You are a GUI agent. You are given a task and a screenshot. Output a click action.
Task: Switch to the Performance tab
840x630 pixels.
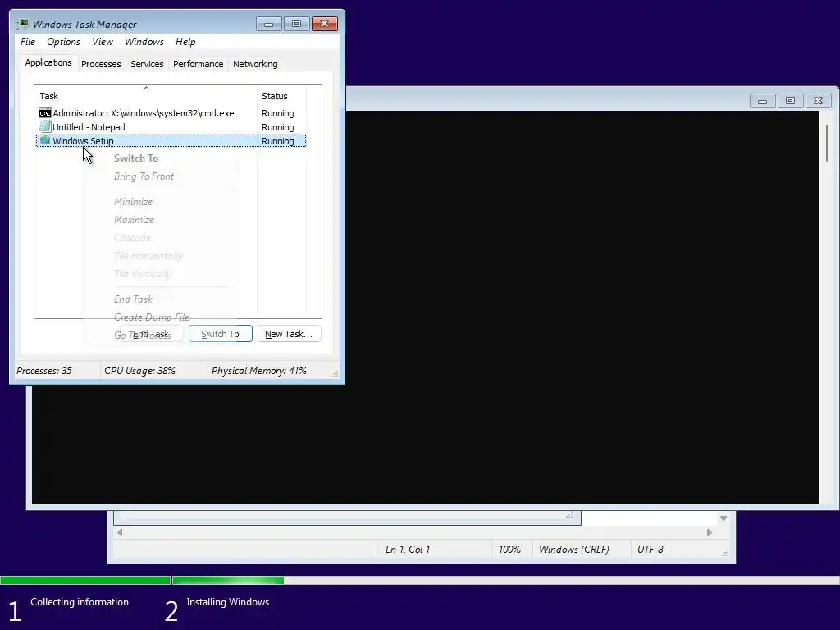click(x=199, y=64)
